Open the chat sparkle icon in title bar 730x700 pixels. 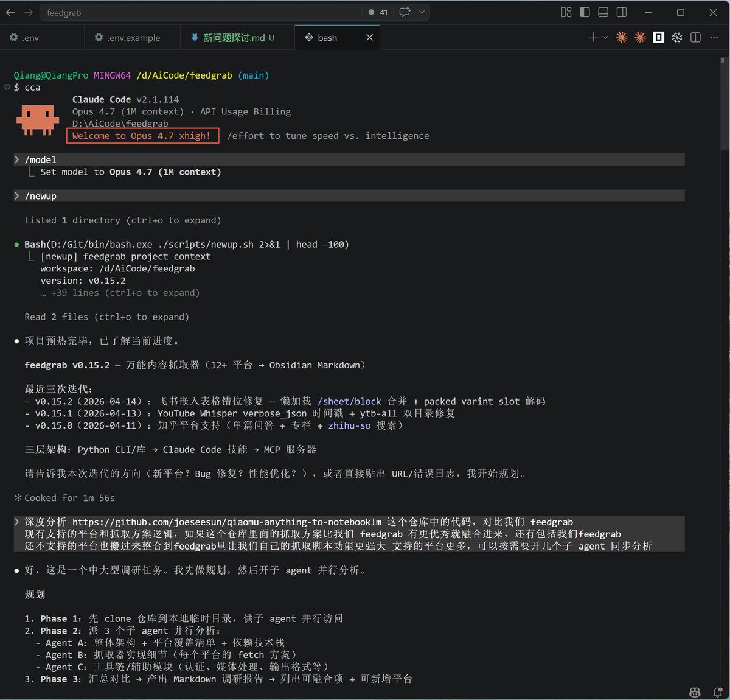click(405, 12)
